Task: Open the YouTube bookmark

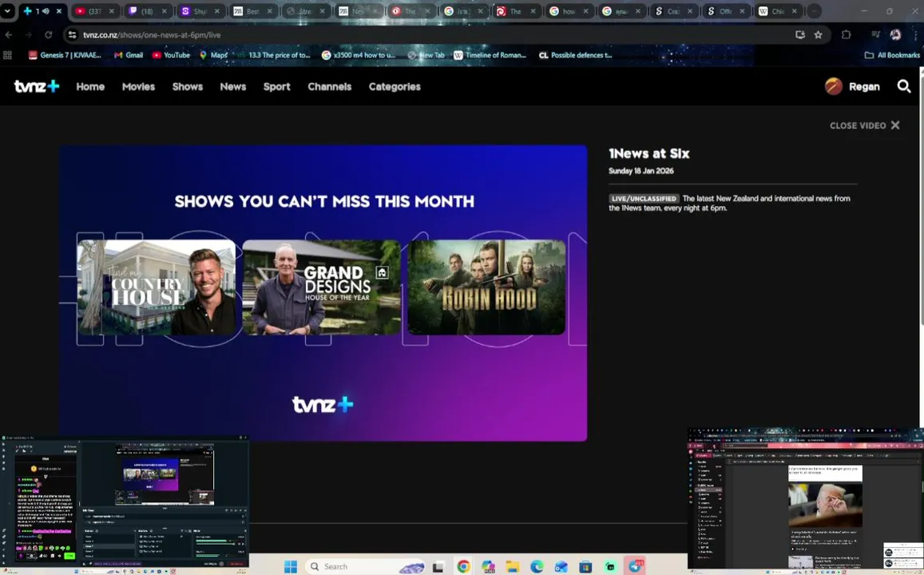Action: [x=171, y=55]
